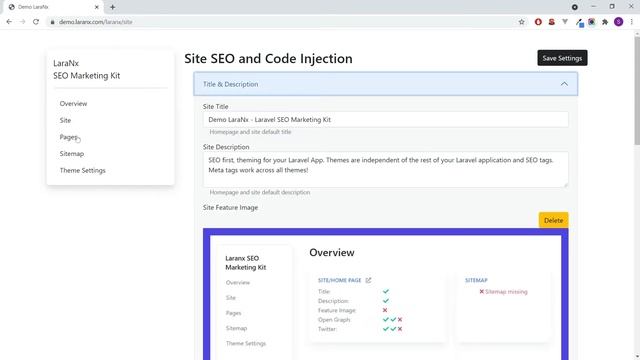640x360 pixels.
Task: Click into the Site Description textarea
Action: [385, 169]
